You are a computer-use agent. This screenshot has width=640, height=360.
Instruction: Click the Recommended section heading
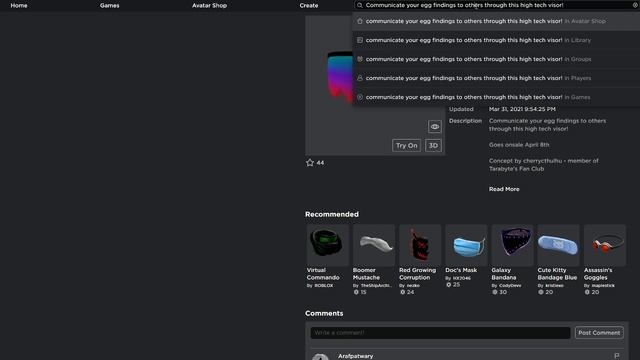(x=332, y=214)
